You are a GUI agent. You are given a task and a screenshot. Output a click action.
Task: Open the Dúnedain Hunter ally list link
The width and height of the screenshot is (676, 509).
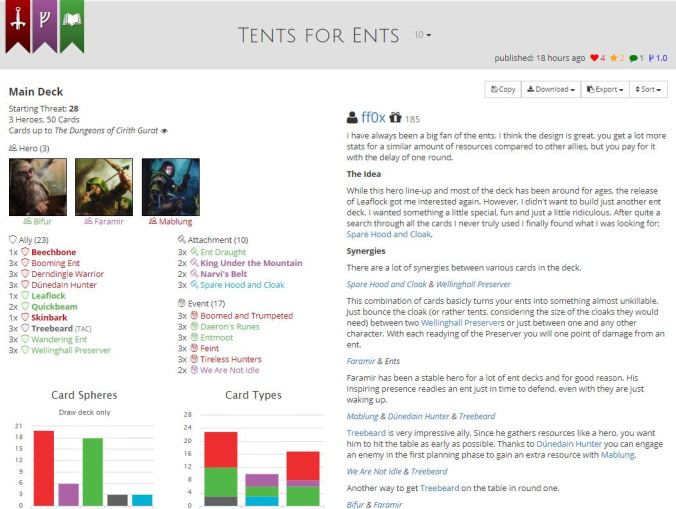tap(64, 284)
